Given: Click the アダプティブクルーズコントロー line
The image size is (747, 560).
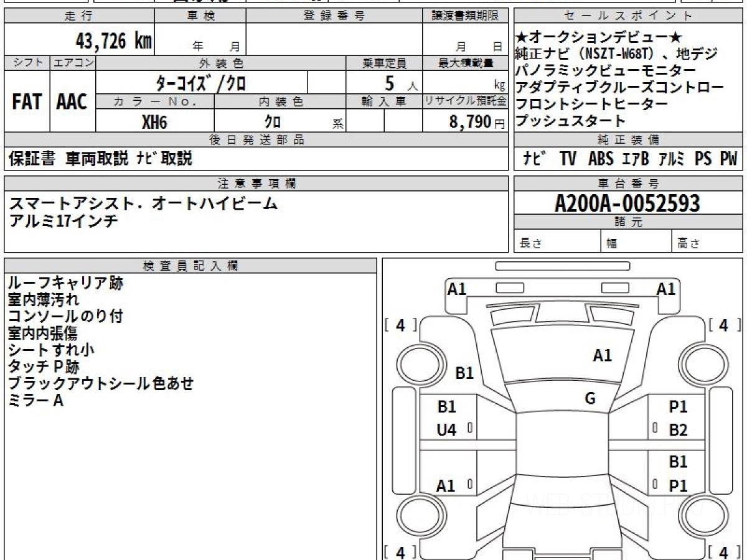Looking at the screenshot, I should tap(620, 87).
